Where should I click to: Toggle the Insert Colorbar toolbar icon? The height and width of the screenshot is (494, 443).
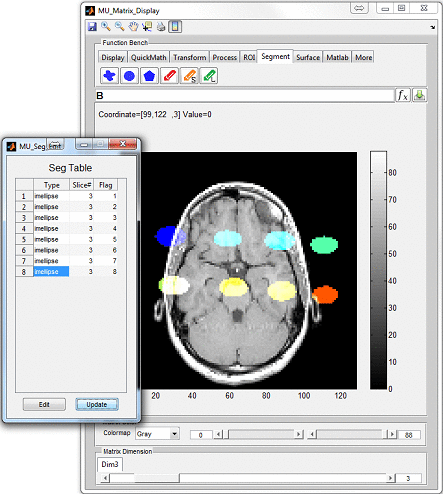point(175,27)
